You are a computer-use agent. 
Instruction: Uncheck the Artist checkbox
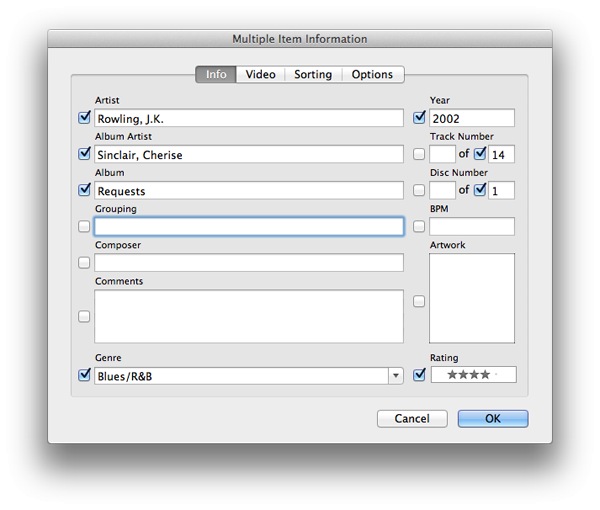click(84, 117)
